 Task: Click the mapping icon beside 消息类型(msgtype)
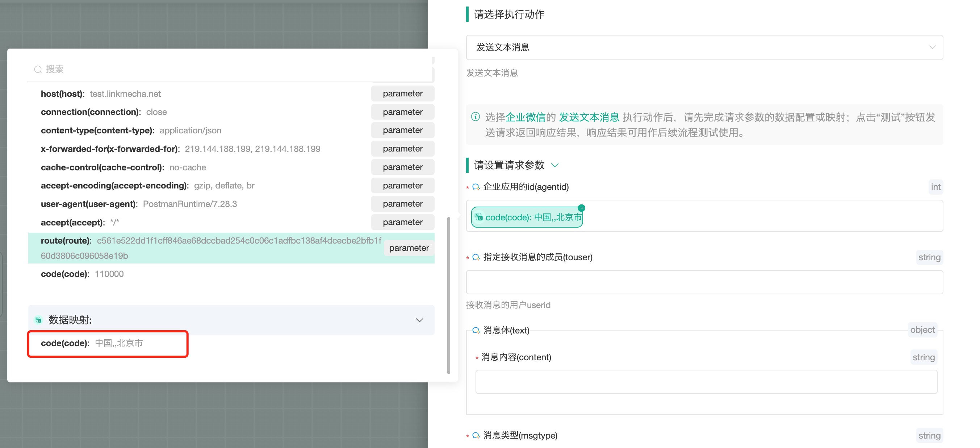[x=476, y=435]
